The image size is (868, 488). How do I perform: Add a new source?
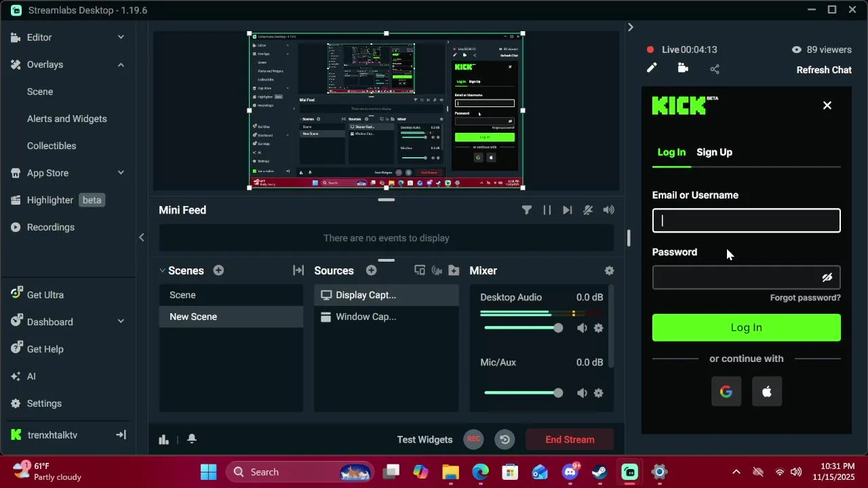click(371, 270)
